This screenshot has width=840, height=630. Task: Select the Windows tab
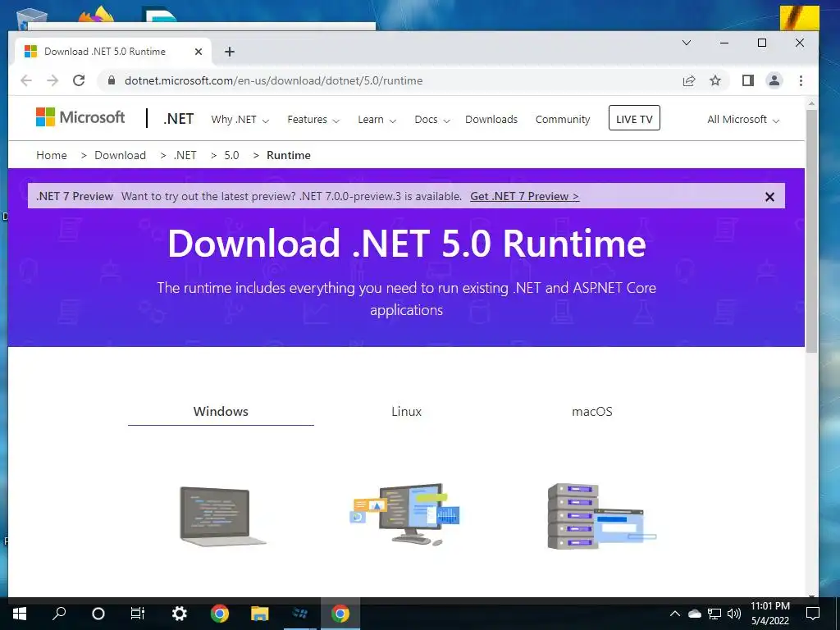pos(221,412)
